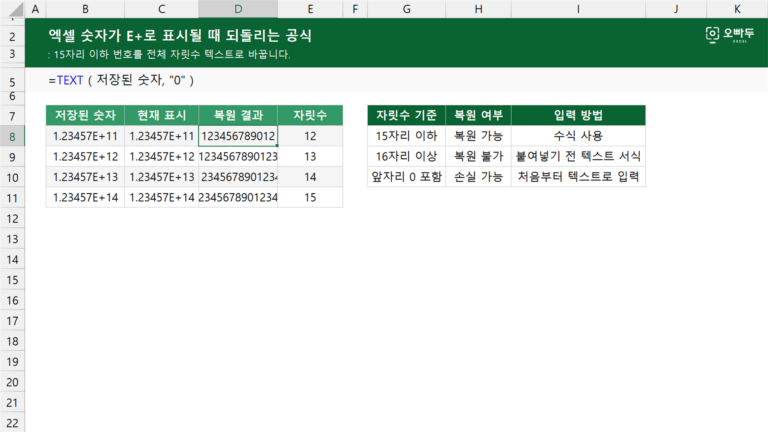768x432 pixels.
Task: Click digit count cell '13'
Action: point(310,157)
